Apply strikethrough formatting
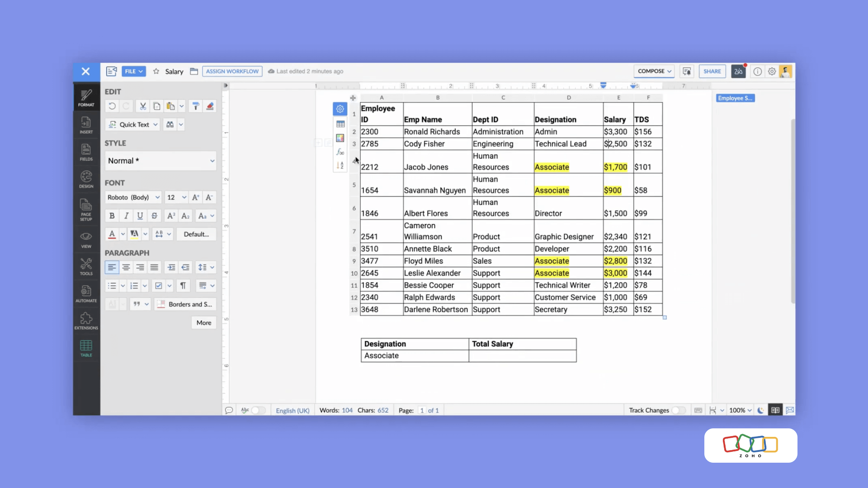Viewport: 868px width, 488px height. coord(155,216)
